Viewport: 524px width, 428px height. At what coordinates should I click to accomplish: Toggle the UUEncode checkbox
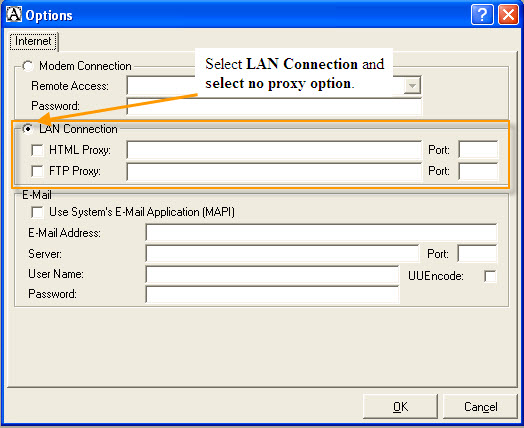490,276
